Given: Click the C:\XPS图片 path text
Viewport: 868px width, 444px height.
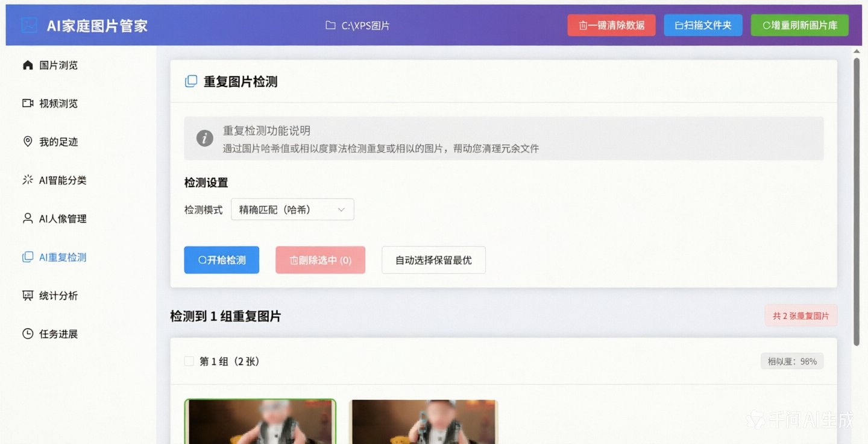Looking at the screenshot, I should [366, 25].
